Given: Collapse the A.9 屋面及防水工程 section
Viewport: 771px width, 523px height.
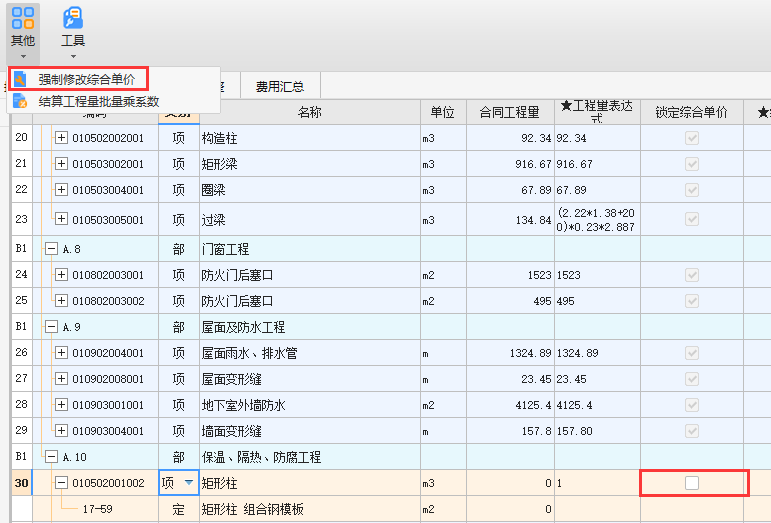Looking at the screenshot, I should point(51,327).
